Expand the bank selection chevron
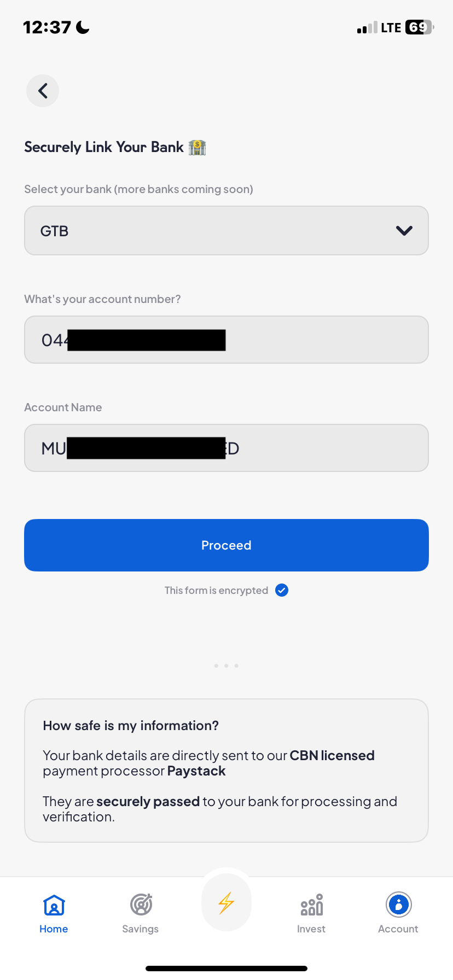This screenshot has width=453, height=980. (x=404, y=231)
